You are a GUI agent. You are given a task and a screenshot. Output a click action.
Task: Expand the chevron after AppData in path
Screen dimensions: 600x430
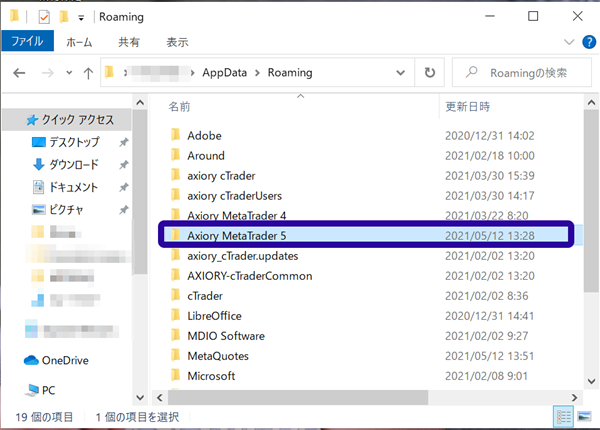[257, 73]
